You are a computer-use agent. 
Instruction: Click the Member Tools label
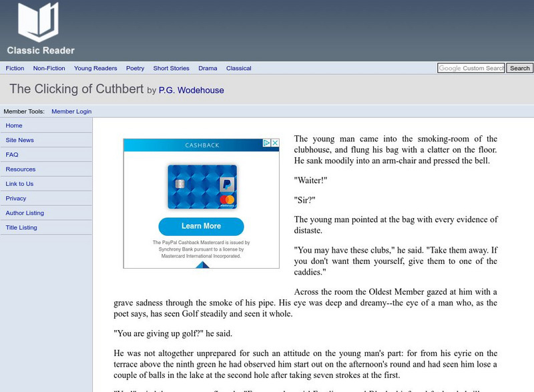pos(24,111)
